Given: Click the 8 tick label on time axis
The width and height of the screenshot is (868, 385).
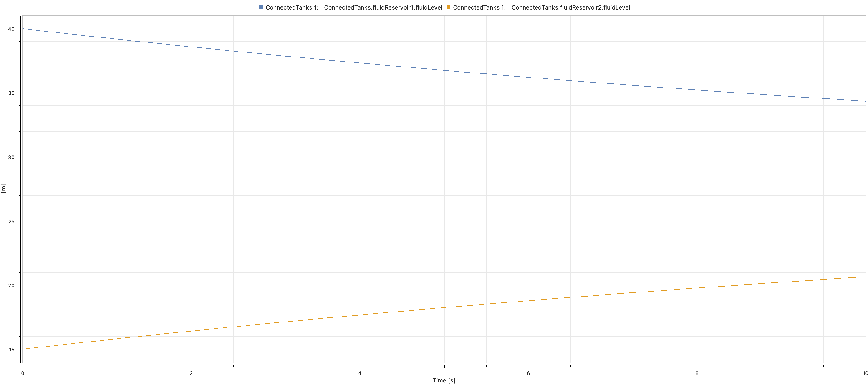Looking at the screenshot, I should point(697,373).
